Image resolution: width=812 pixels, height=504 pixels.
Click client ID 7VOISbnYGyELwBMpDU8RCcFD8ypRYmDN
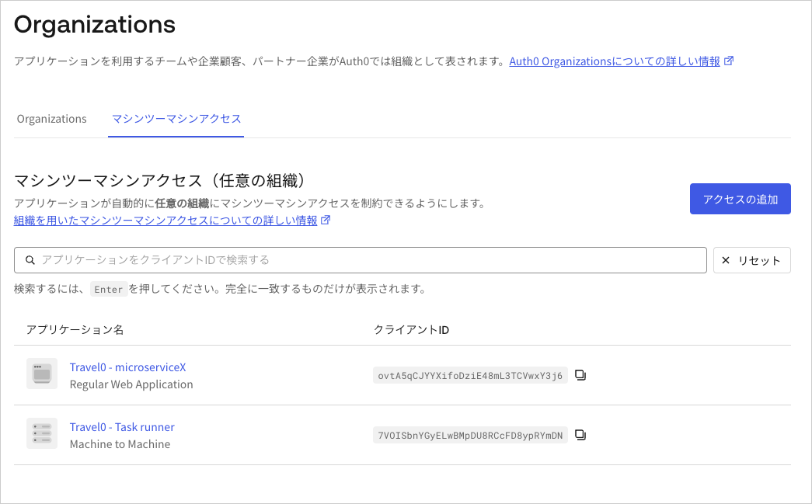(470, 435)
